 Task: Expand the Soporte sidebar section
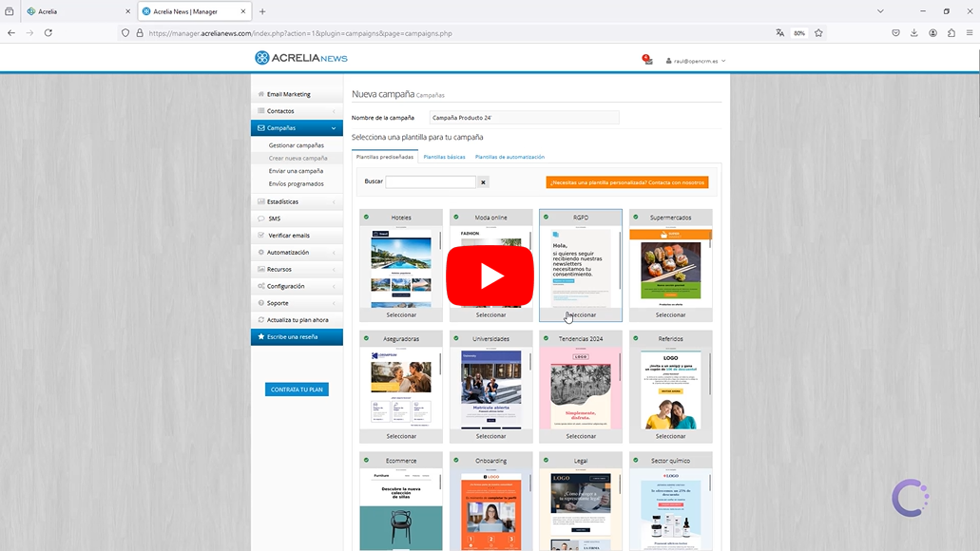(297, 303)
